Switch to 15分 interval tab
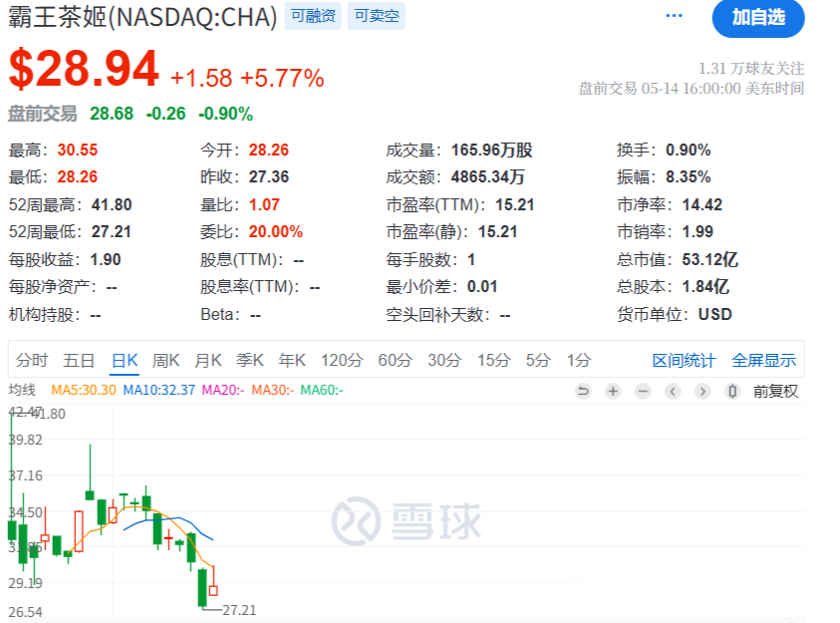Image resolution: width=840 pixels, height=623 pixels. [494, 360]
